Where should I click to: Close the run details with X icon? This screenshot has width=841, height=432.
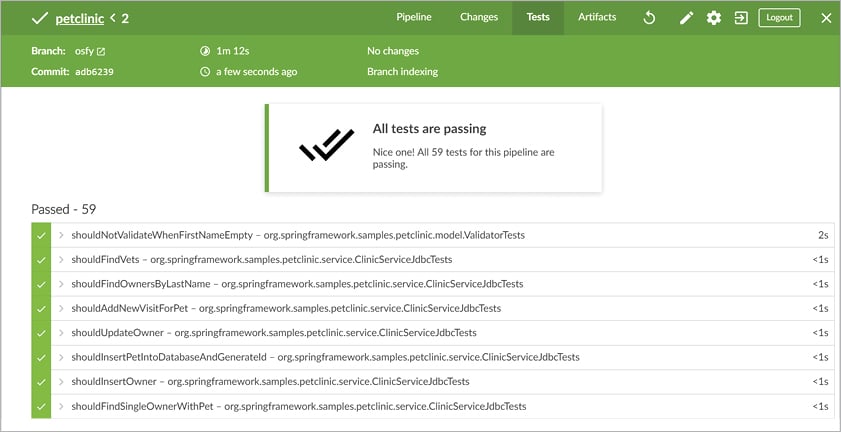pos(826,18)
